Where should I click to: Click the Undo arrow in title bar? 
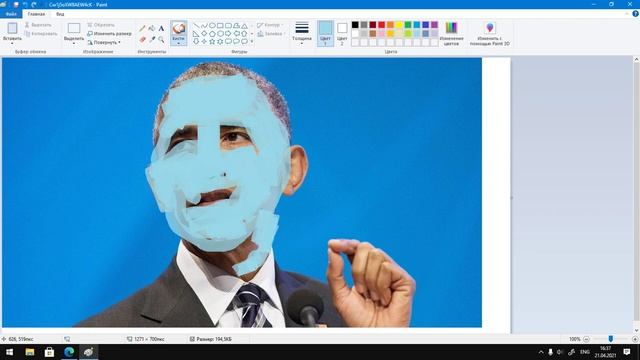[25, 4]
